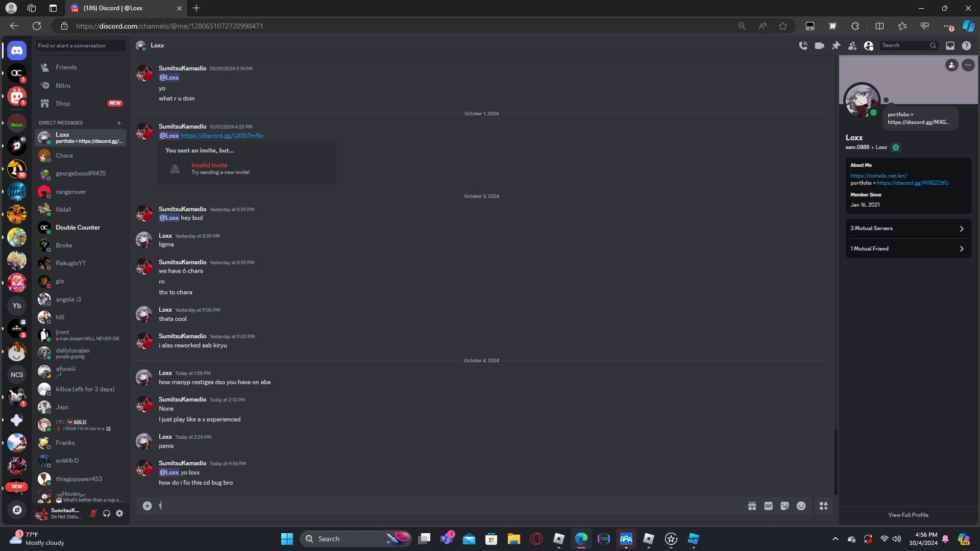Open the discord.gg/UX5tTmNc invite link
The height and width of the screenshot is (551, 980).
pos(222,136)
